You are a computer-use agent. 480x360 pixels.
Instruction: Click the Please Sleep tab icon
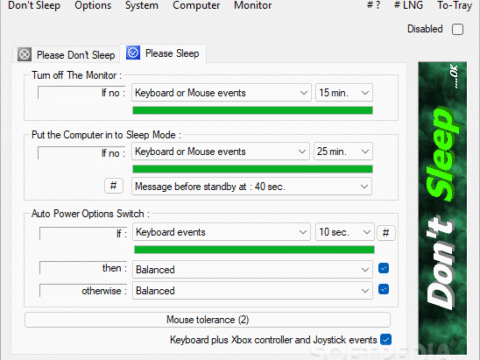pyautogui.click(x=133, y=53)
